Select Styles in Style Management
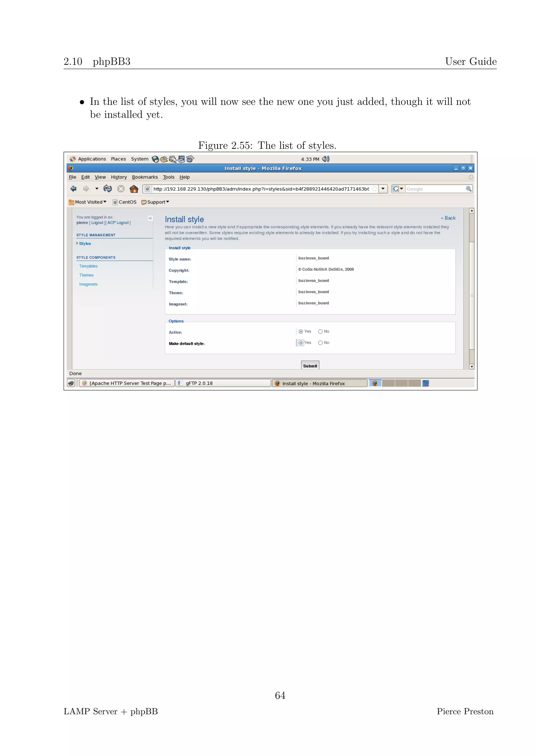Viewport: 535px width, 756px height. [x=85, y=244]
